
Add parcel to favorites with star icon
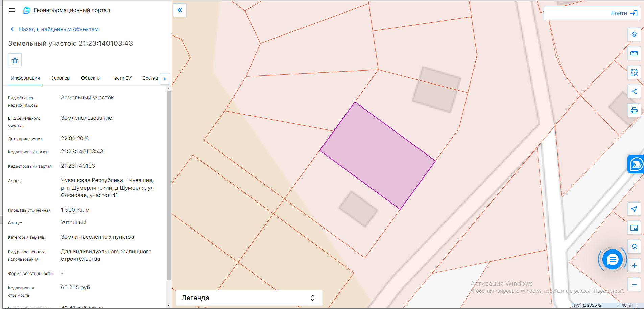click(15, 60)
